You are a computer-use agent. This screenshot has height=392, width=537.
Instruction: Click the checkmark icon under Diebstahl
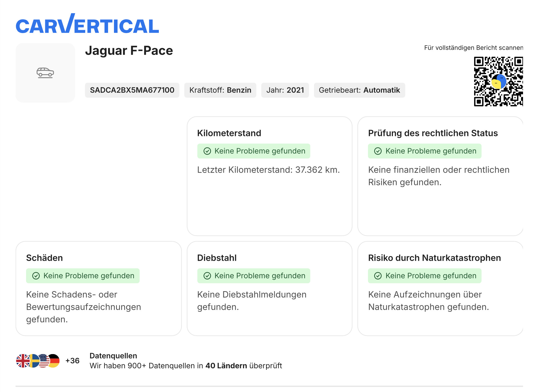pyautogui.click(x=207, y=276)
